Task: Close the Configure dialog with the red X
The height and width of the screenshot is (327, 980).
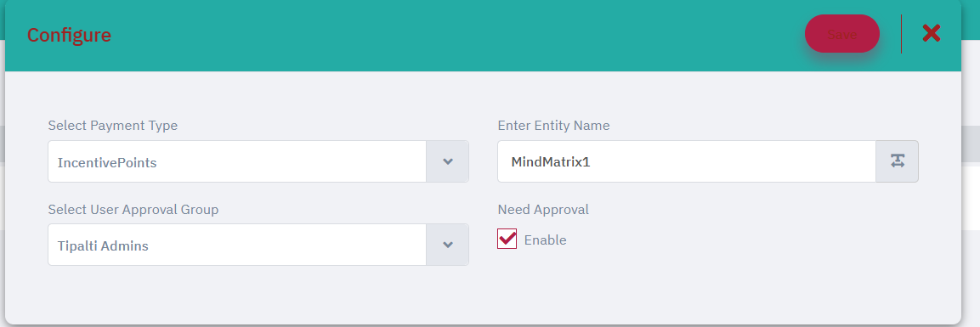Action: (x=932, y=34)
